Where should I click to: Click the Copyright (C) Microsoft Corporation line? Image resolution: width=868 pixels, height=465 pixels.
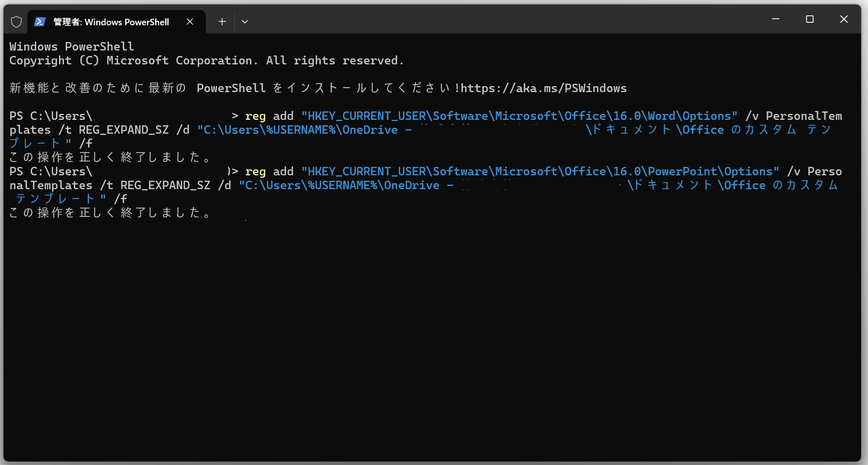coord(207,60)
